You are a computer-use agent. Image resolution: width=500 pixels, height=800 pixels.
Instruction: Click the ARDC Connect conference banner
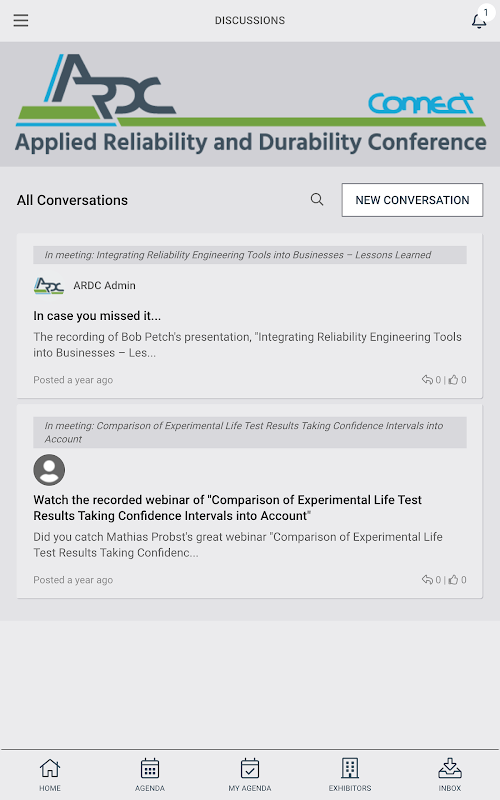click(x=250, y=104)
